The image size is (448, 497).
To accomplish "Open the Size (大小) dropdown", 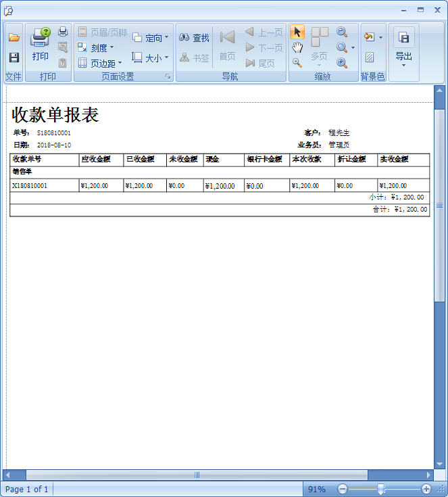I will 151,58.
